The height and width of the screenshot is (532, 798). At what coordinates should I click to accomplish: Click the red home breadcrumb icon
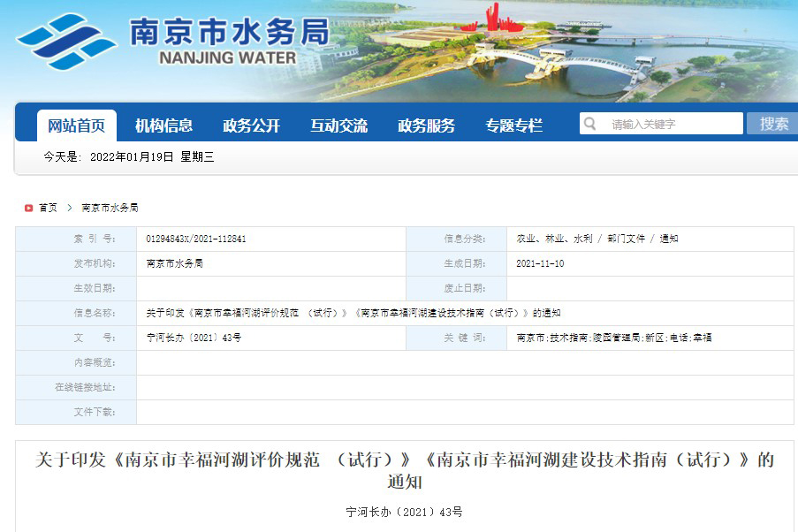pos(28,208)
